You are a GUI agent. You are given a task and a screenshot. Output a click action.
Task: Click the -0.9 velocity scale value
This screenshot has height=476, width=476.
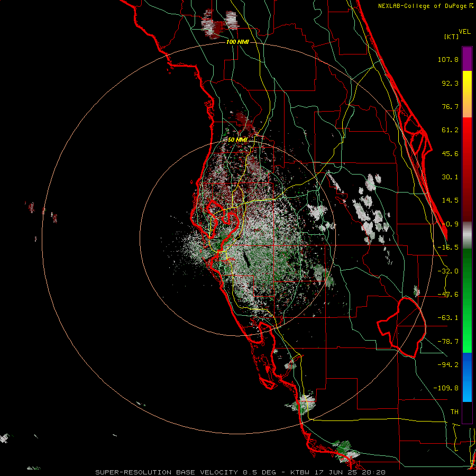pos(450,224)
